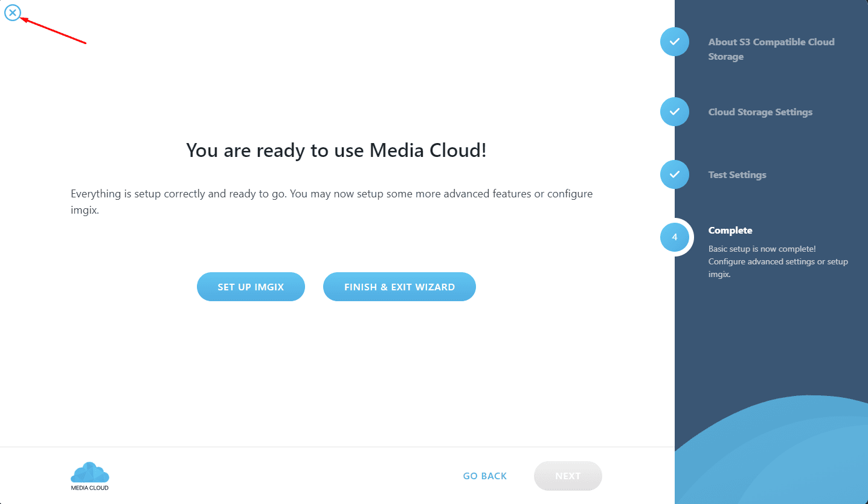
Task: Jump to the Cloud Storage Settings step
Action: (760, 112)
